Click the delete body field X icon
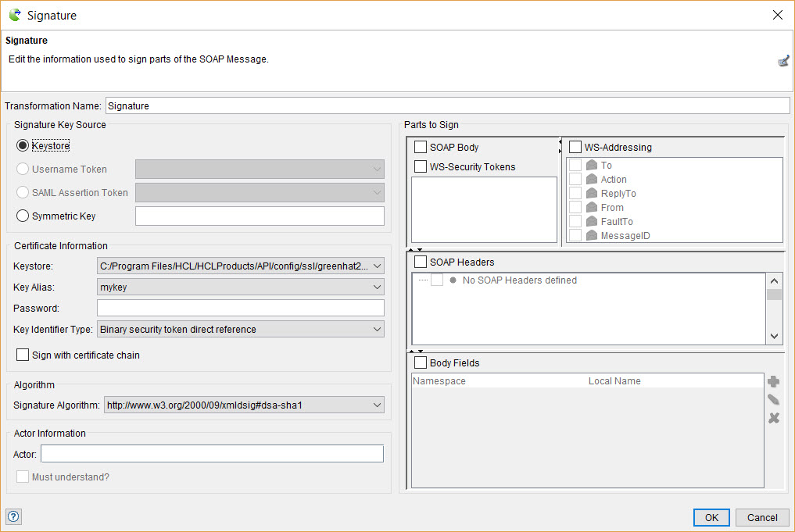The image size is (795, 532). point(773,418)
